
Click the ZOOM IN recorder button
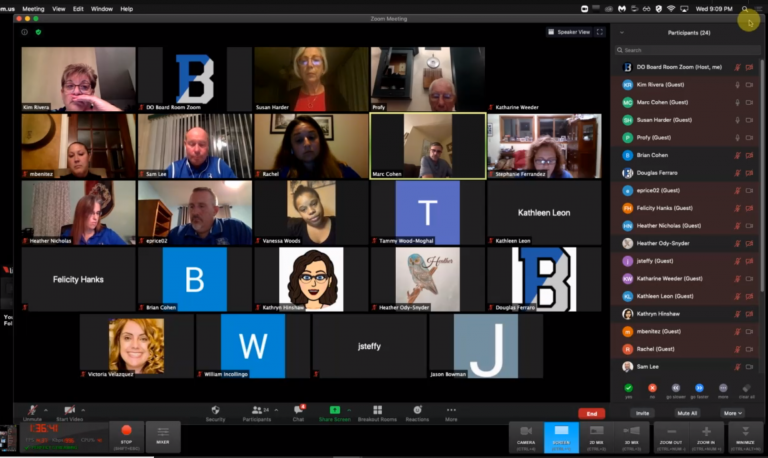pyautogui.click(x=706, y=436)
